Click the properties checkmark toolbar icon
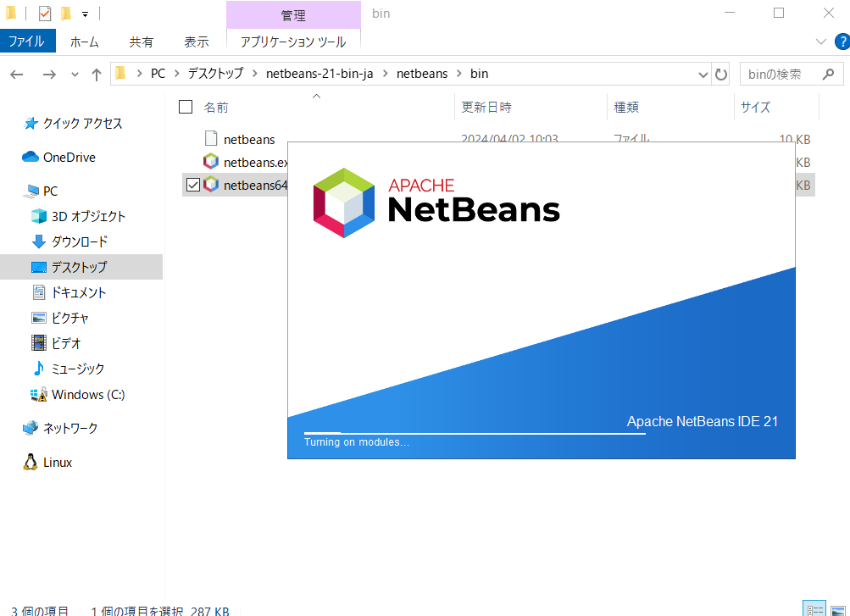Viewport: 850px width, 616px height. [x=45, y=14]
